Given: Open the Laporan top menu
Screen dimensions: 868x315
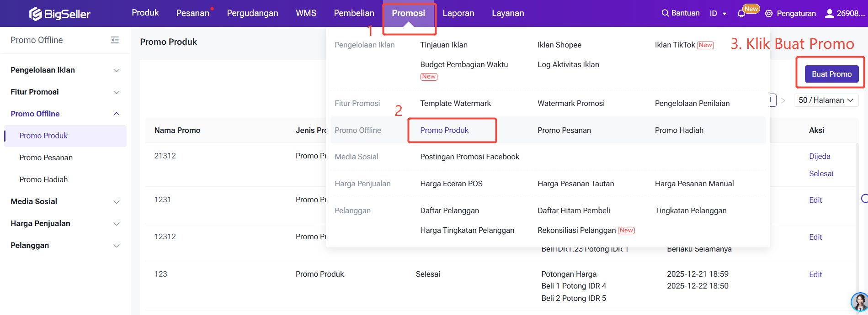Looking at the screenshot, I should 458,13.
